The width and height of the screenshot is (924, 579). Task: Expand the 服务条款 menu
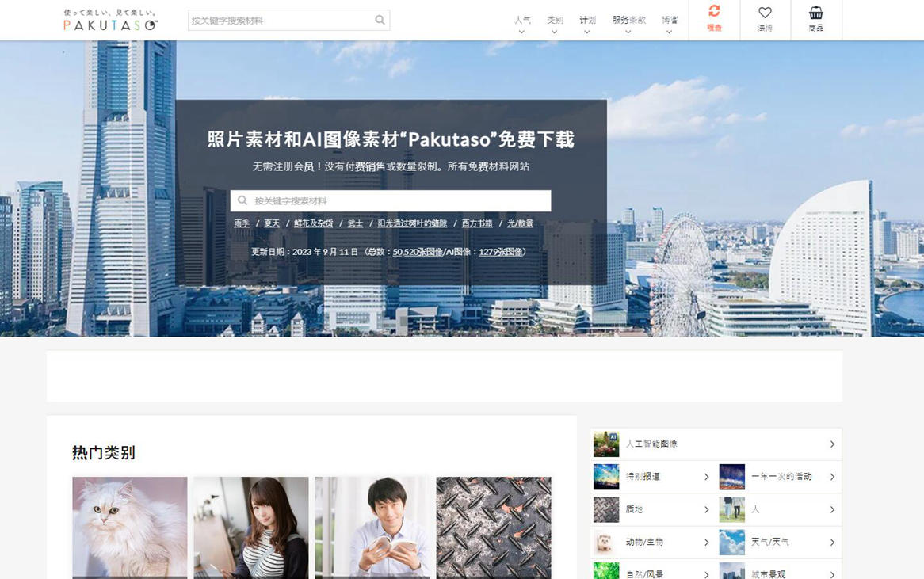click(628, 24)
